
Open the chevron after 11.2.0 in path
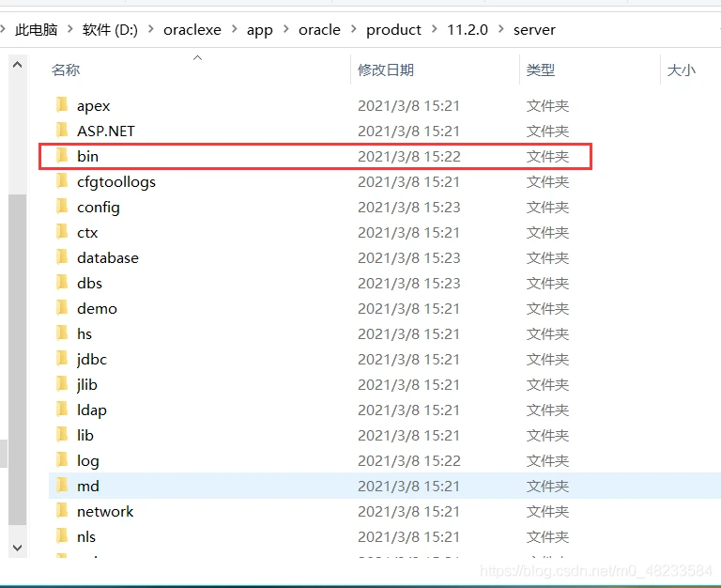[x=501, y=30]
